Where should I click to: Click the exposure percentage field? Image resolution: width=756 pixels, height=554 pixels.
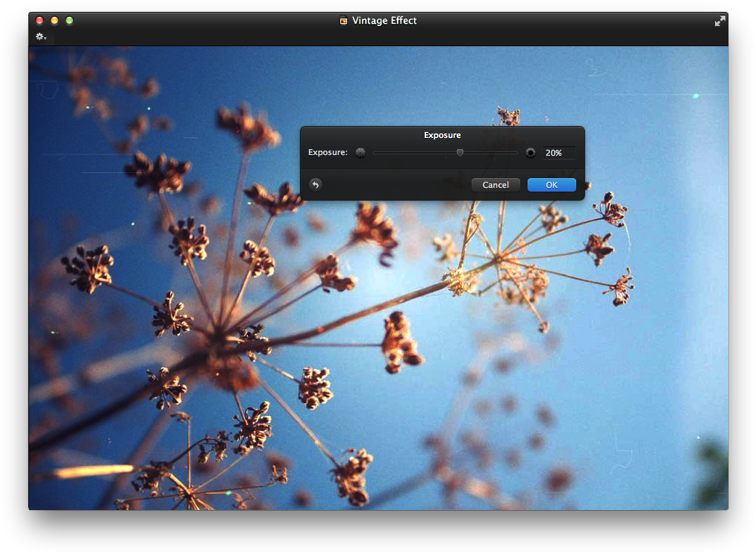point(559,153)
